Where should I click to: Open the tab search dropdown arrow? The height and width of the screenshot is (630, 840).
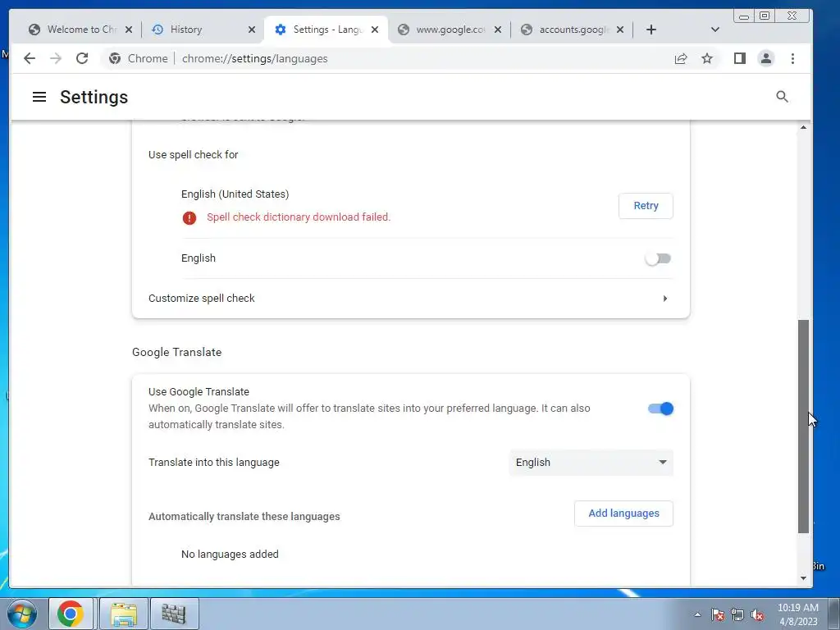[714, 30]
